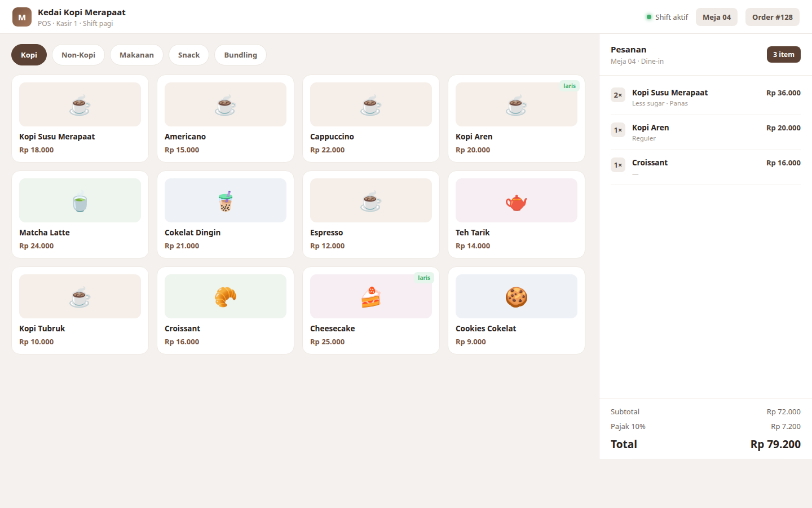Add Cappuccino Rp 22.000 to order

(x=371, y=119)
